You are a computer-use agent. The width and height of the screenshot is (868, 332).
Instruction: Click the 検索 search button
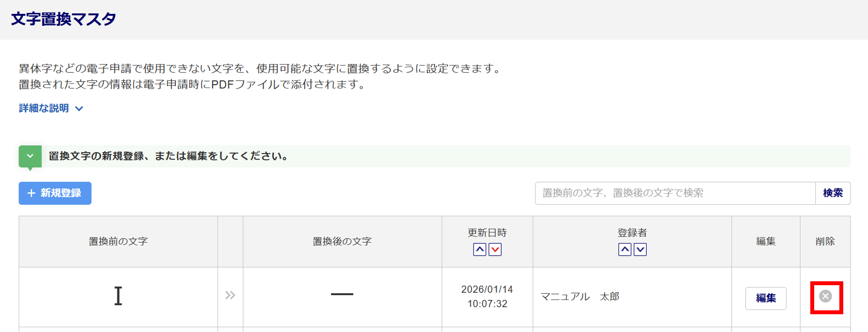pos(832,193)
